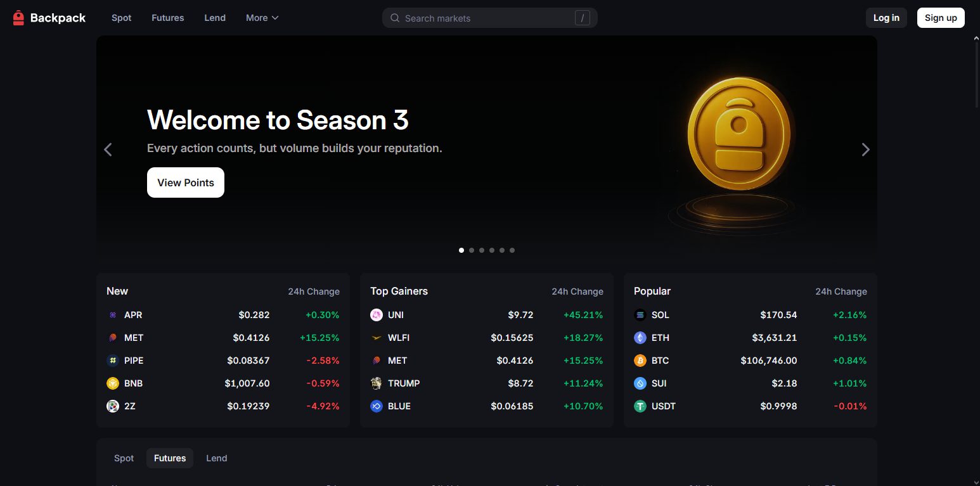Click the ETH coin icon in Popular
The image size is (980, 486).
tap(640, 338)
